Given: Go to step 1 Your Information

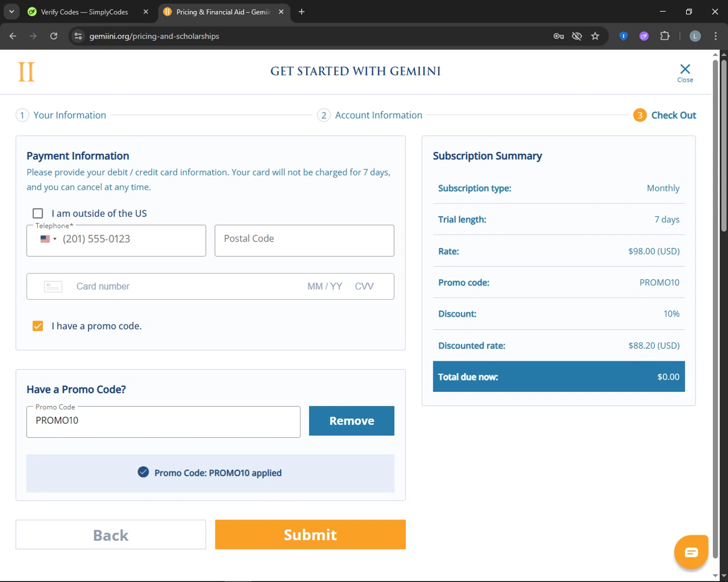Looking at the screenshot, I should (61, 115).
